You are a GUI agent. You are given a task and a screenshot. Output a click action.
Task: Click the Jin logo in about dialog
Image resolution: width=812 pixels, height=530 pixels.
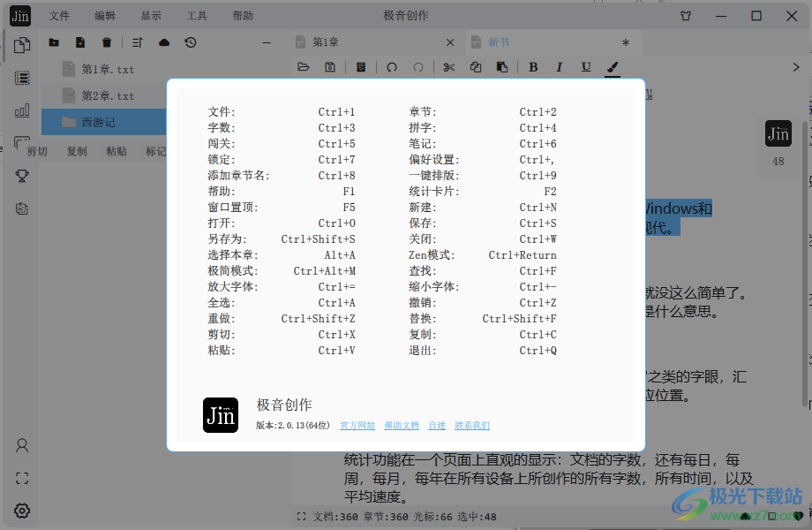(x=221, y=415)
